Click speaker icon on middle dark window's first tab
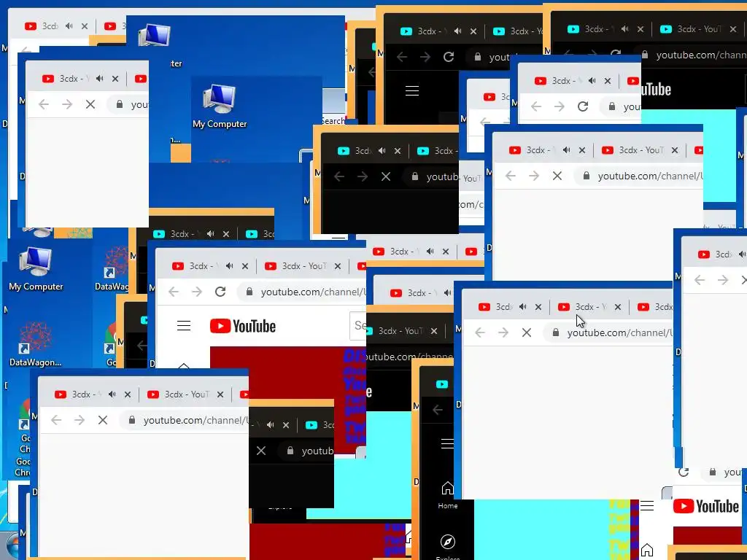The height and width of the screenshot is (560, 747). [382, 151]
